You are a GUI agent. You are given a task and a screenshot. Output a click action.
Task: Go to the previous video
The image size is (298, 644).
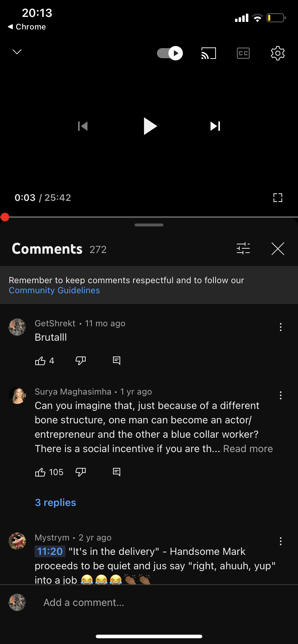click(x=83, y=126)
